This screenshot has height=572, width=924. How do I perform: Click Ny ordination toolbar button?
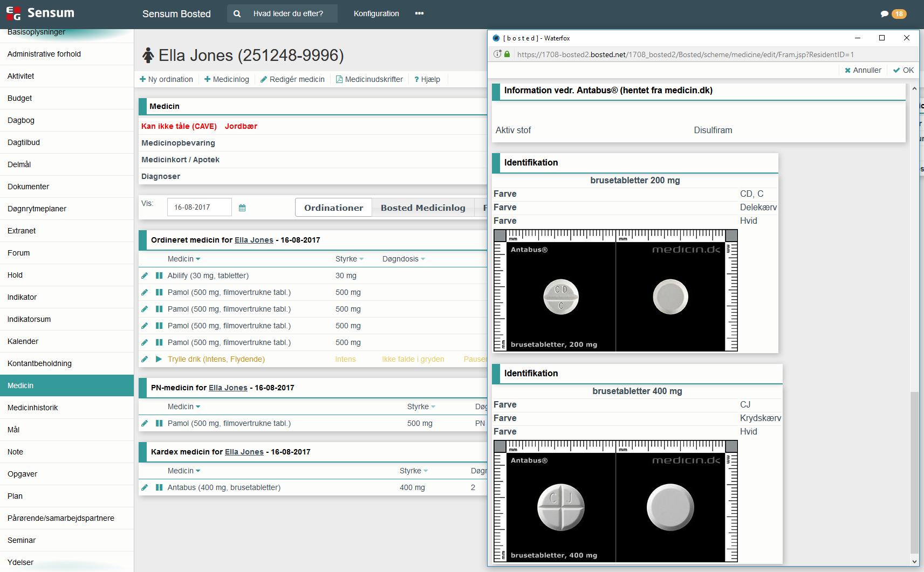tap(166, 79)
